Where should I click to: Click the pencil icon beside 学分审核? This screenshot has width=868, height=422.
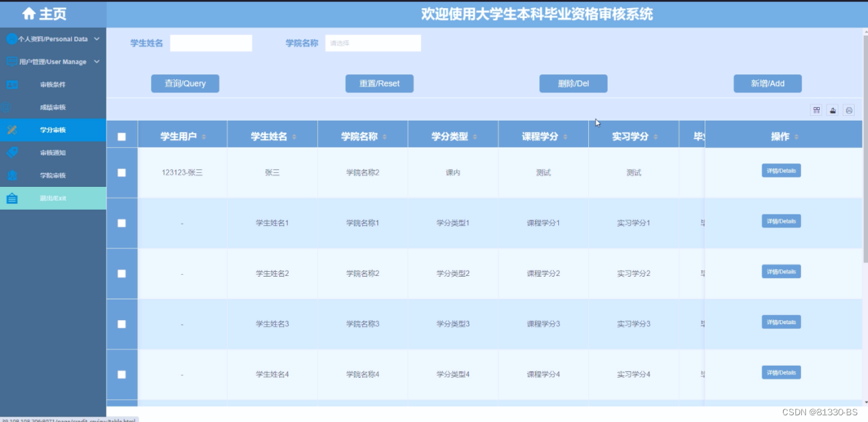(x=12, y=130)
